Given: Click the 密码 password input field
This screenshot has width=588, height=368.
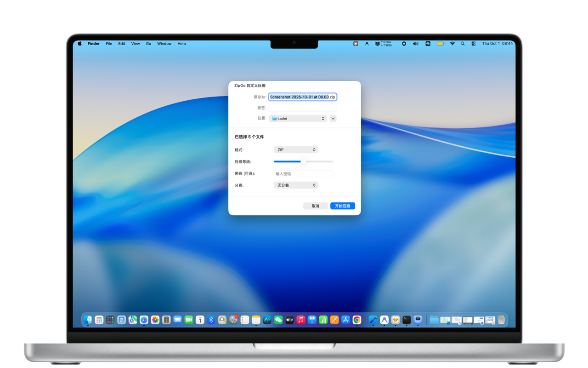Looking at the screenshot, I should coord(303,174).
